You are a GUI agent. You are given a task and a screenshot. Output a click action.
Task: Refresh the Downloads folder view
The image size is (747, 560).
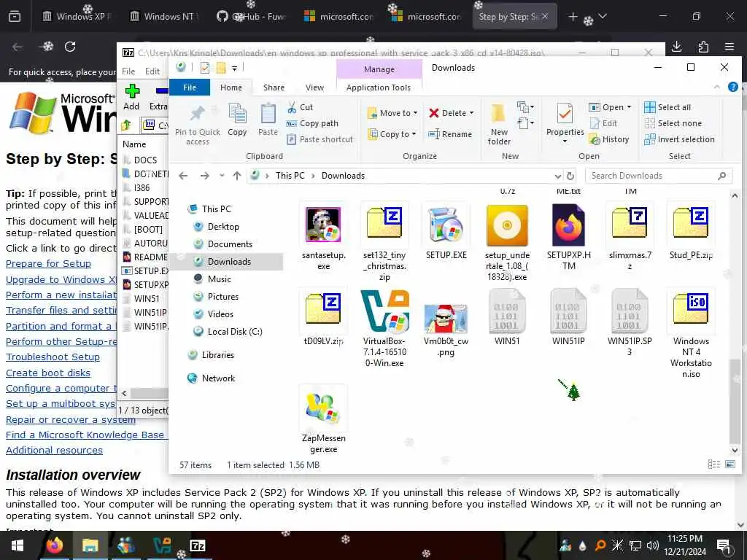click(x=570, y=176)
